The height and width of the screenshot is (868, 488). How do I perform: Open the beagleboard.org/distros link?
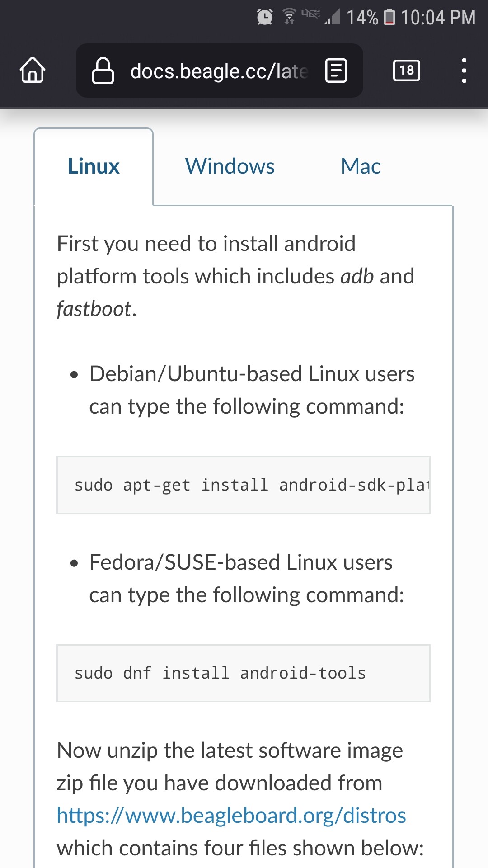pos(231,816)
